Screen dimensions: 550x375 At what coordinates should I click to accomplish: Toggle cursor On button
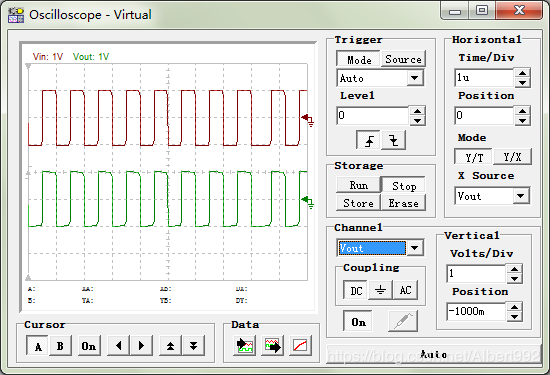(89, 346)
